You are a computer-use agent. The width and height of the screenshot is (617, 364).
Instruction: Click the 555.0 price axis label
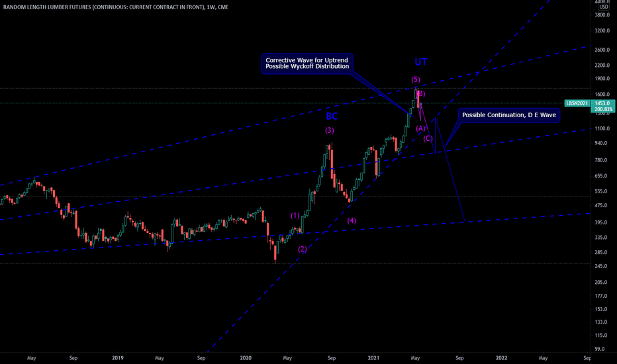601,191
